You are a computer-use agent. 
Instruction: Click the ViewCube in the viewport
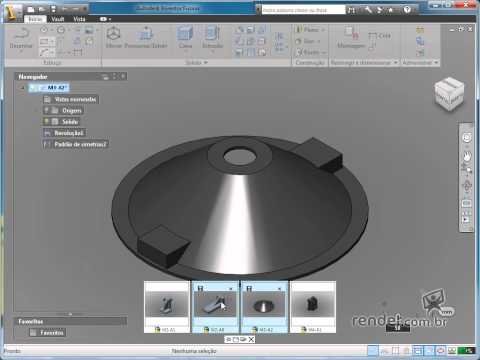(x=449, y=94)
